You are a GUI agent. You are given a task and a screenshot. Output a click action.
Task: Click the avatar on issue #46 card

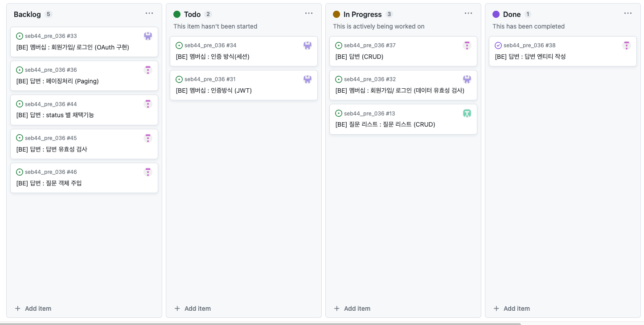click(148, 172)
